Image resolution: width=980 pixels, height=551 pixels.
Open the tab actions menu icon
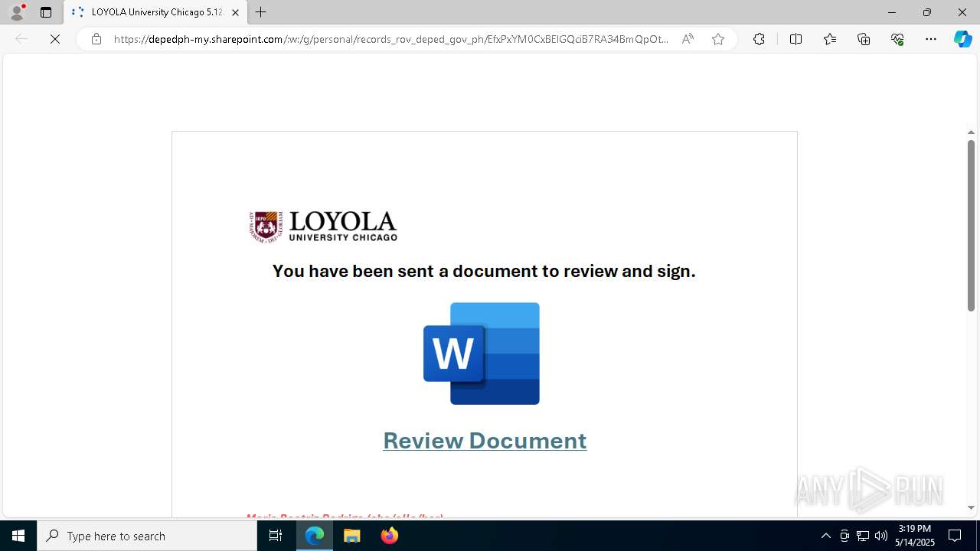point(46,12)
